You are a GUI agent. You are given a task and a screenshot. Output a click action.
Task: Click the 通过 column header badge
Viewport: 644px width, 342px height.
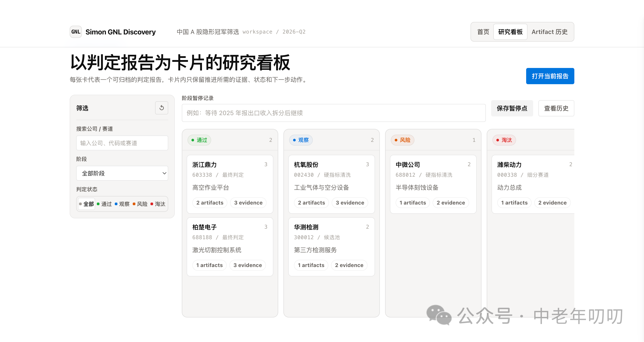(x=199, y=140)
